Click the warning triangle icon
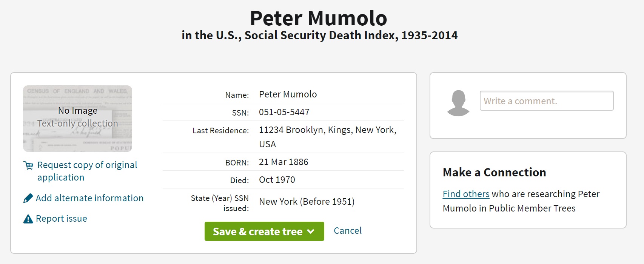This screenshot has width=644, height=264. 28,219
